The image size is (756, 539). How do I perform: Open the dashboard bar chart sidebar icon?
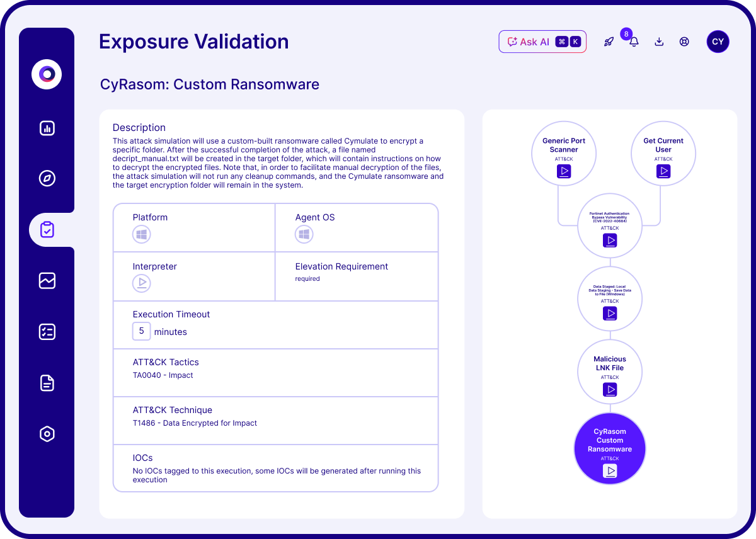tap(47, 128)
